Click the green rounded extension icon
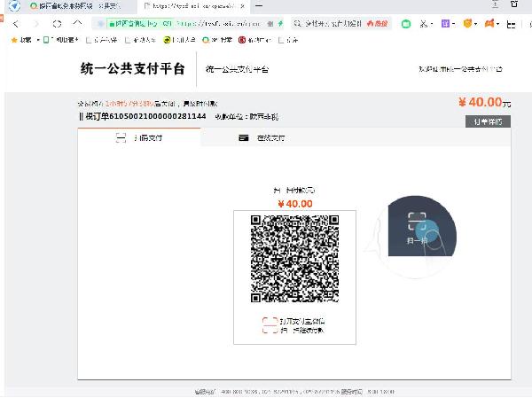 [406, 24]
